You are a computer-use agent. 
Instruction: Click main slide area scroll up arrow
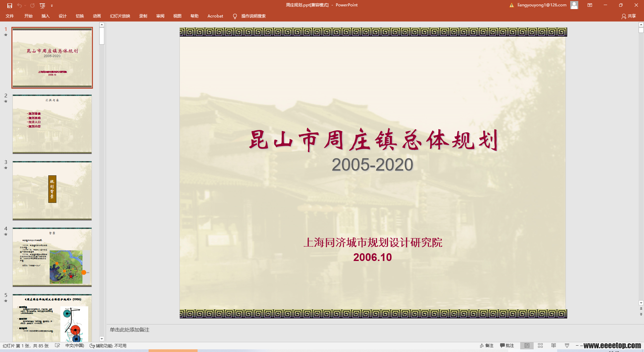[x=641, y=25]
